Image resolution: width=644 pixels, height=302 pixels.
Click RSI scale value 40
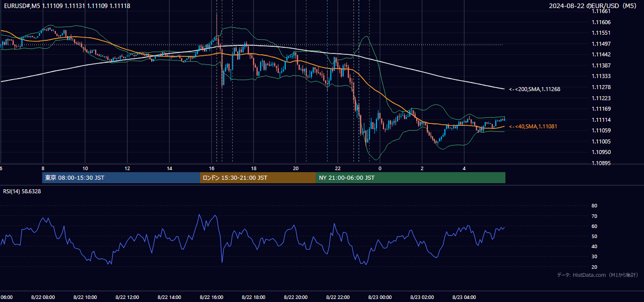click(x=594, y=246)
